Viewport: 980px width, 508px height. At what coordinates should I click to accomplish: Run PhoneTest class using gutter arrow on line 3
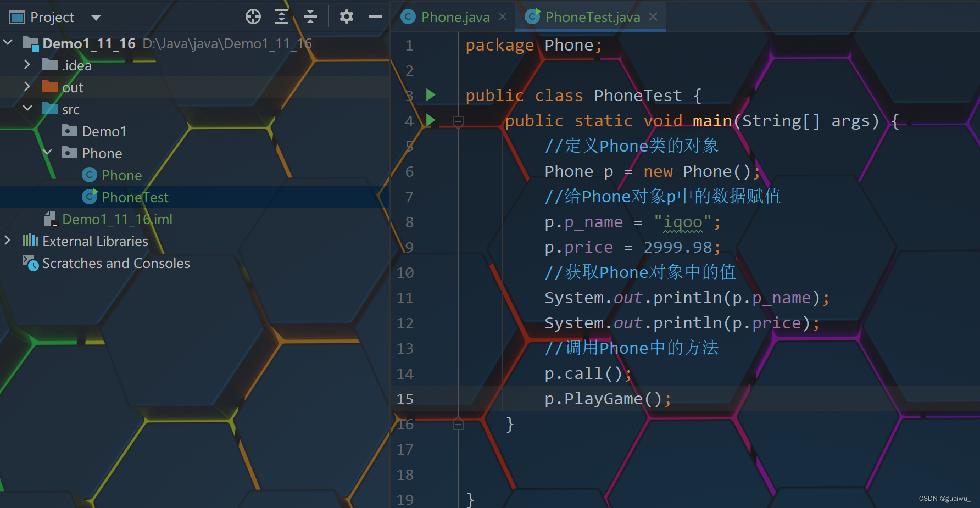(431, 95)
